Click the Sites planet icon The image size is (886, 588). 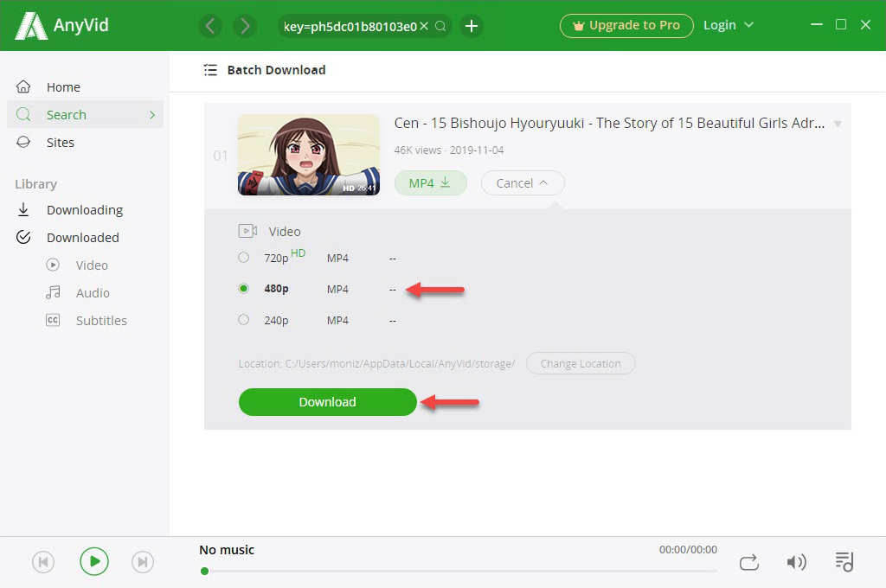tap(23, 142)
